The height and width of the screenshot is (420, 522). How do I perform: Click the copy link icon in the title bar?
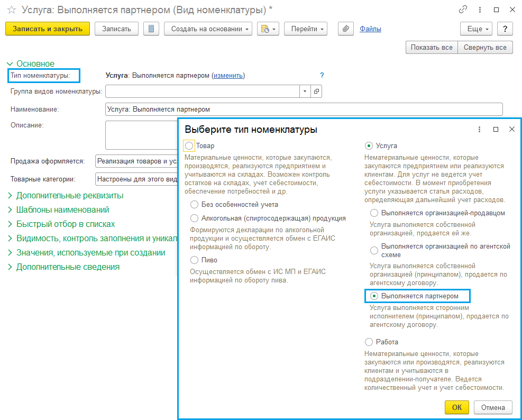[463, 10]
